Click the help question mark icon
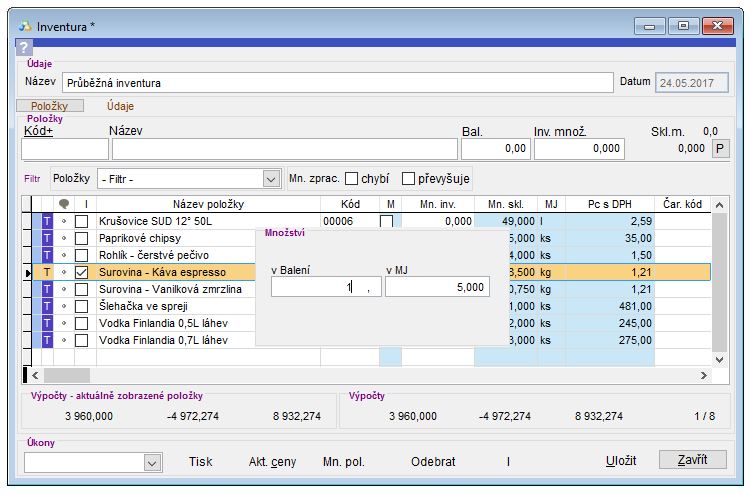This screenshot has height=495, width=751. 25,48
